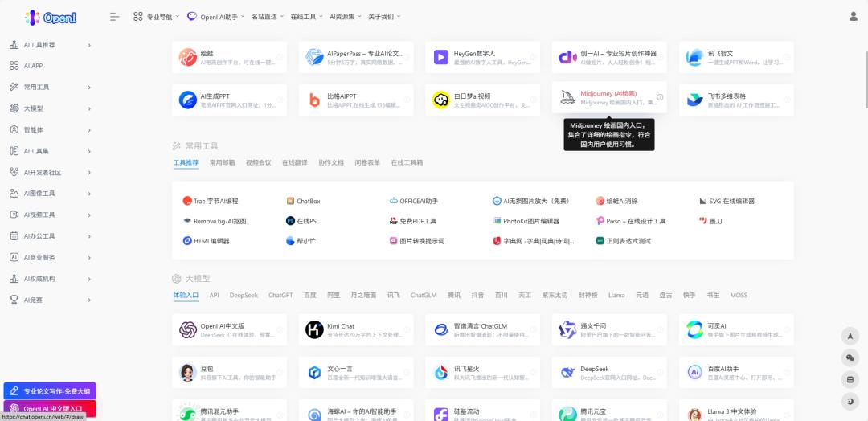Open the user account icon
The width and height of the screenshot is (868, 421).
click(x=853, y=17)
